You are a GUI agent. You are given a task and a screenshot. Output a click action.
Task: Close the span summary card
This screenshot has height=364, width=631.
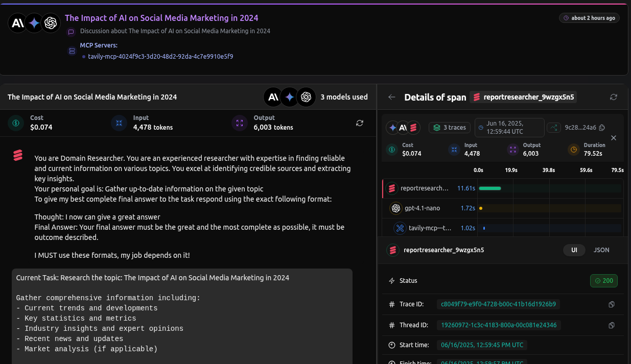[x=614, y=138]
